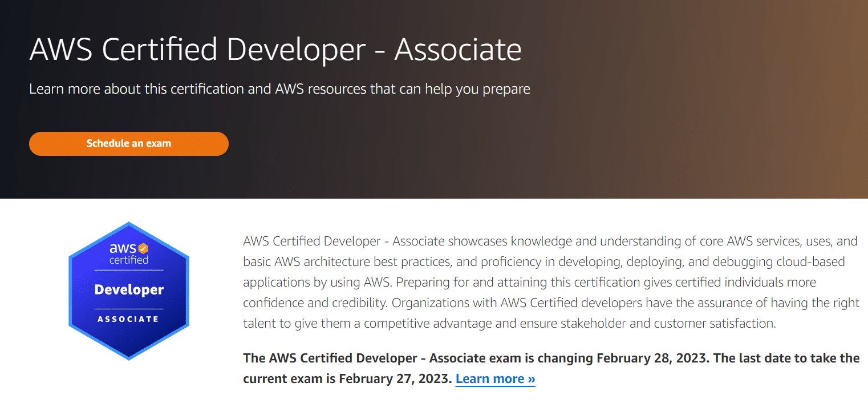Click the orange checkmark icon on badge
Viewport: 868px width, 403px height.
(x=143, y=248)
